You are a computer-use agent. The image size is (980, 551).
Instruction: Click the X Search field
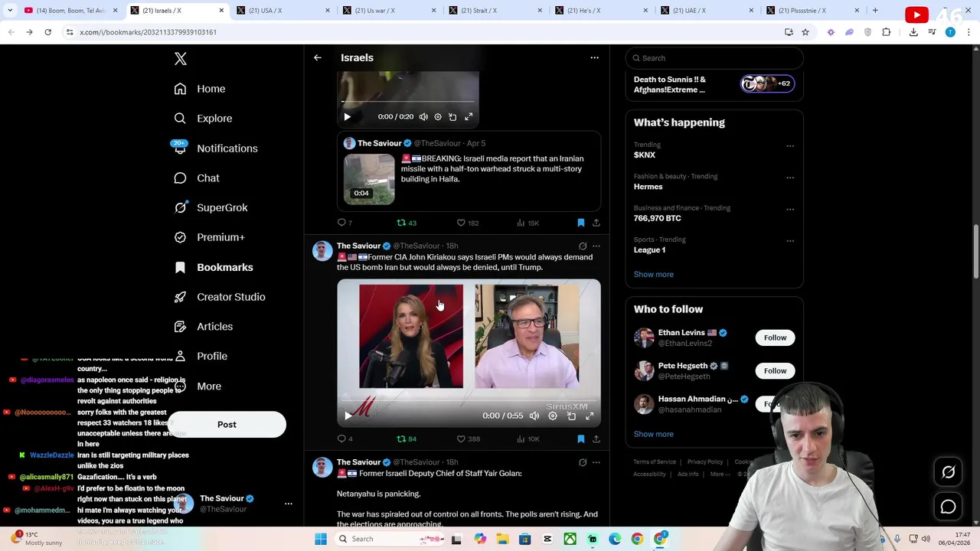click(x=714, y=58)
